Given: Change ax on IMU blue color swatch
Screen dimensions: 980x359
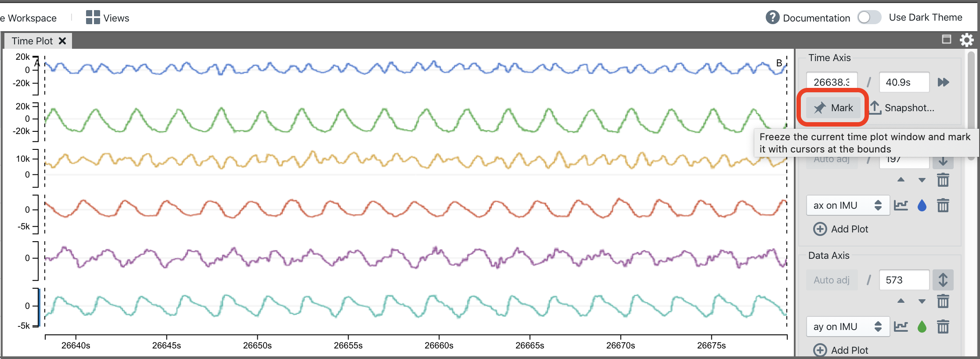Looking at the screenshot, I should pos(922,206).
